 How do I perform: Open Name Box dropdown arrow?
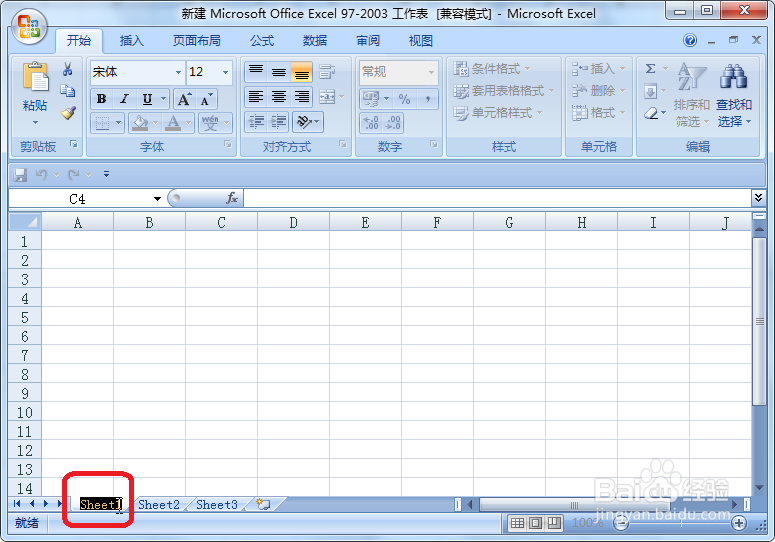click(x=157, y=199)
